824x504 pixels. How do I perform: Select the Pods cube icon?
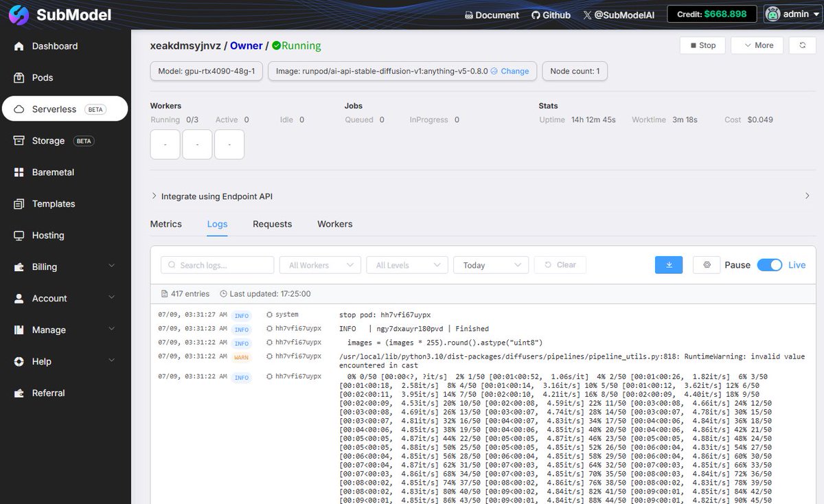tap(19, 78)
